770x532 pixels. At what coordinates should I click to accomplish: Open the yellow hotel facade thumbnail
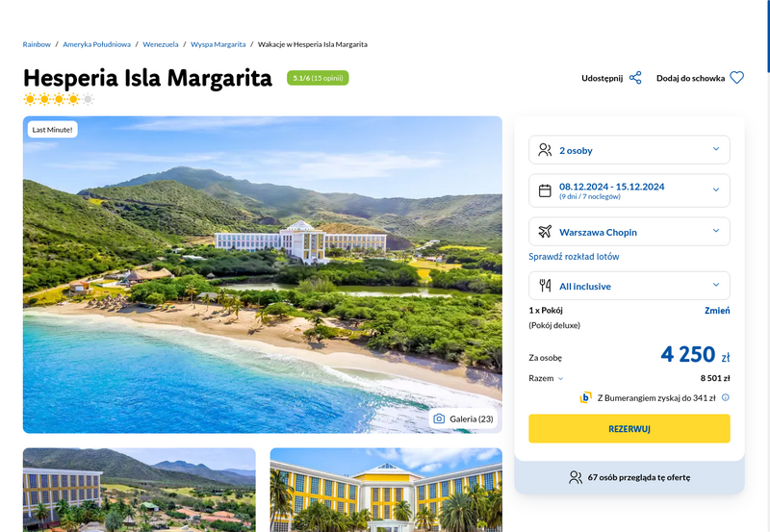coord(386,490)
